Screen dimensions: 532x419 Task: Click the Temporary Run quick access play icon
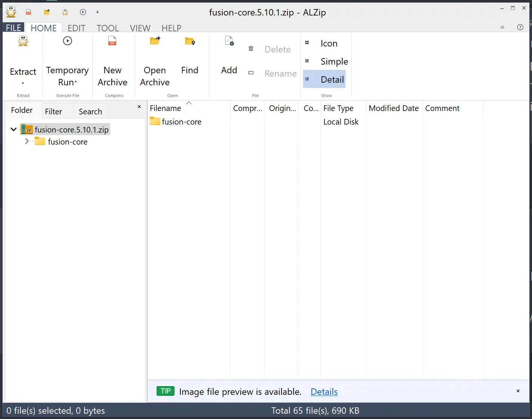pos(83,12)
